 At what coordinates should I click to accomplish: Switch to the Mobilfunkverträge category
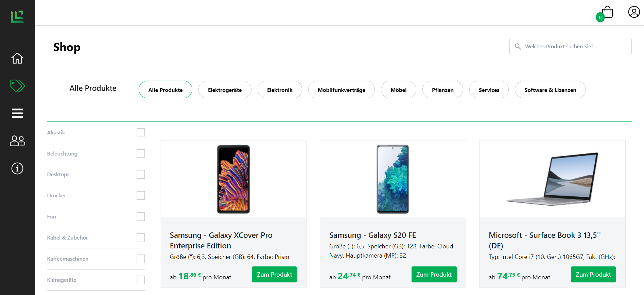(341, 90)
